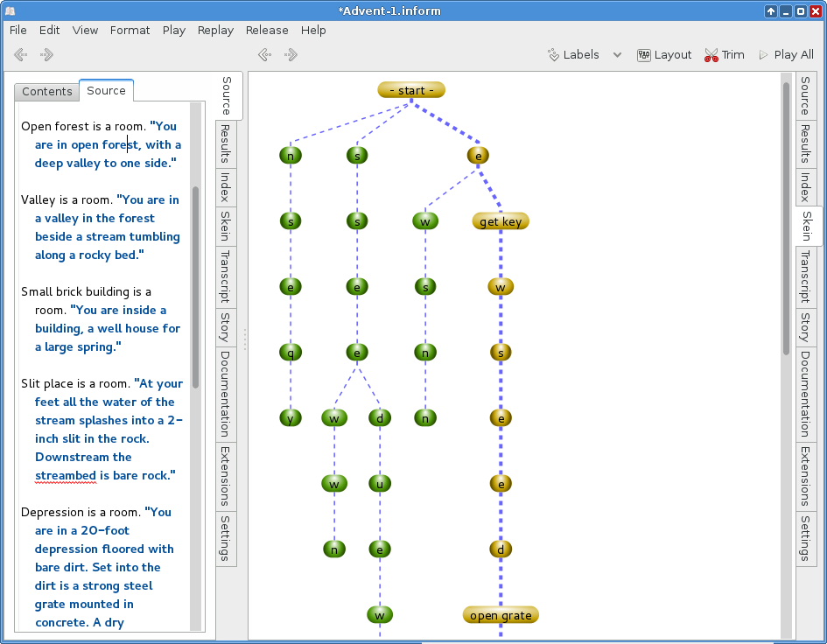This screenshot has width=827, height=644.
Task: Open the View menu
Action: (85, 30)
